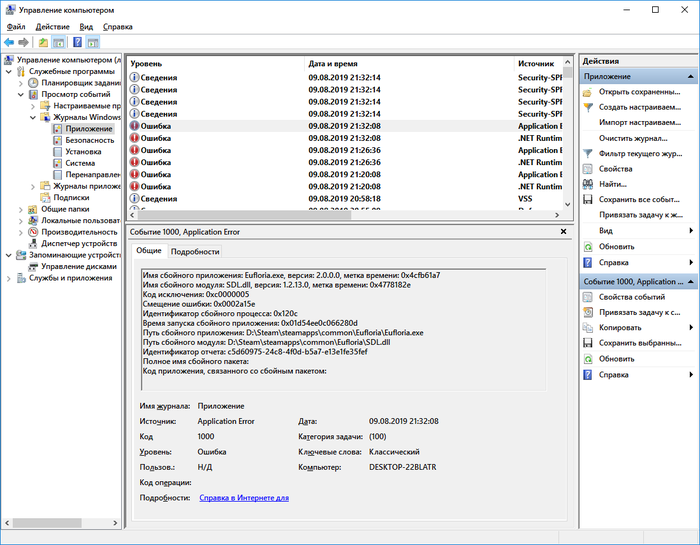Click the 'Справка в Интернете для' link
700x545 pixels.
click(244, 497)
